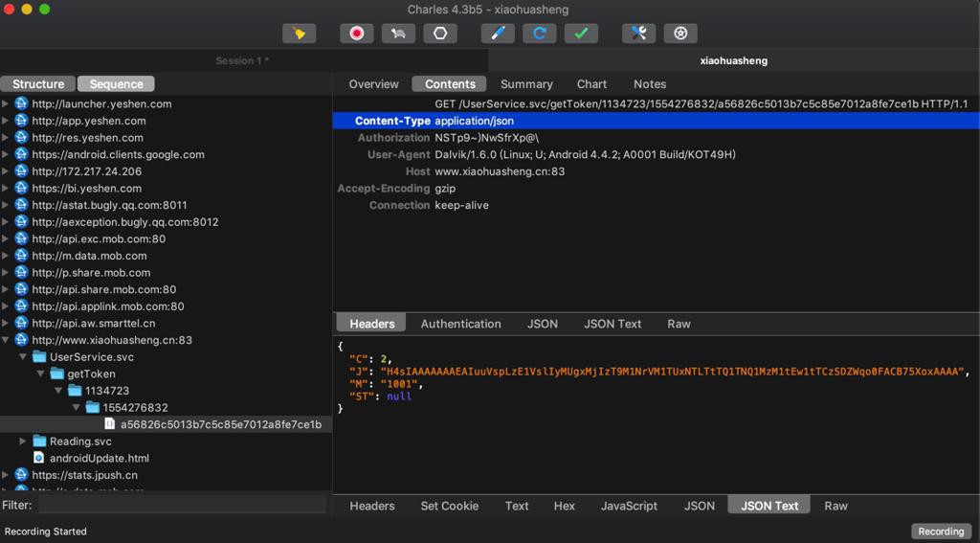Select androidUpdate.html in the tree
980x543 pixels.
coord(99,459)
